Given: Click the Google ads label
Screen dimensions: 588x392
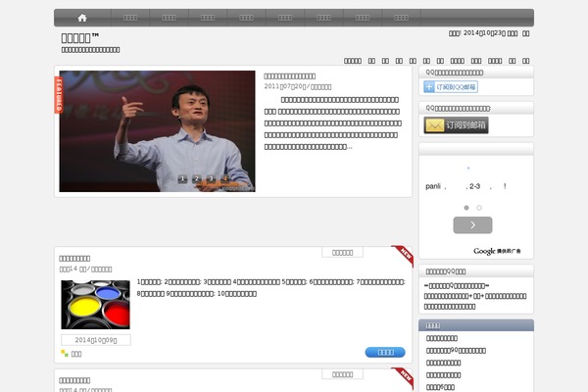Looking at the screenshot, I should click(497, 251).
